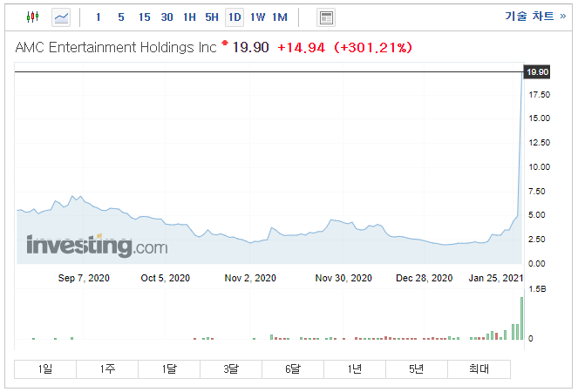Click the Nov 2, 2020 axis label

250,278
